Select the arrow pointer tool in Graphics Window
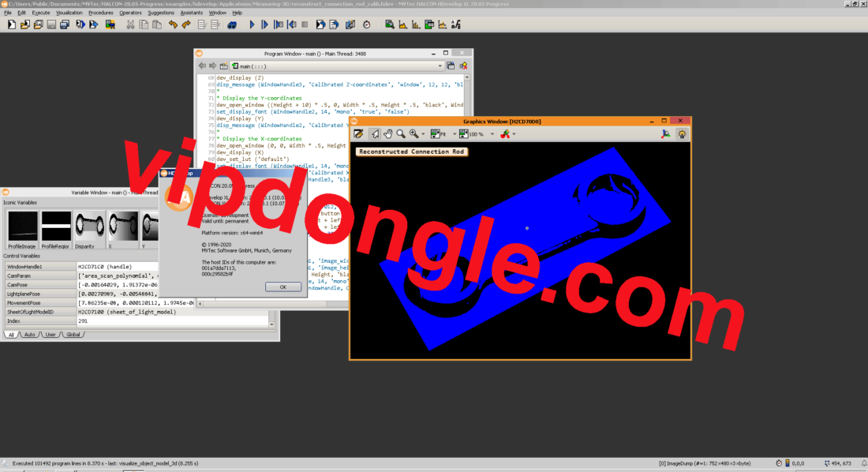Image resolution: width=868 pixels, height=472 pixels. (x=375, y=133)
